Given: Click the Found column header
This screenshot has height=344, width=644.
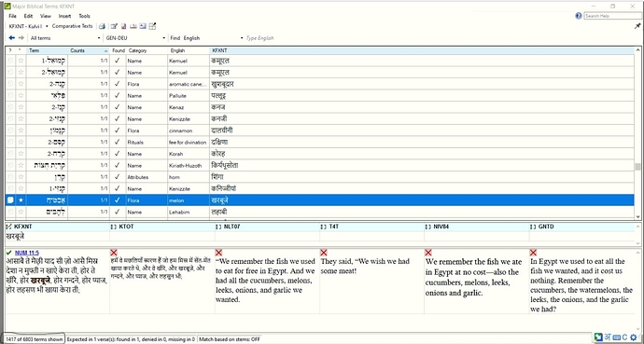Looking at the screenshot, I should (x=119, y=50).
